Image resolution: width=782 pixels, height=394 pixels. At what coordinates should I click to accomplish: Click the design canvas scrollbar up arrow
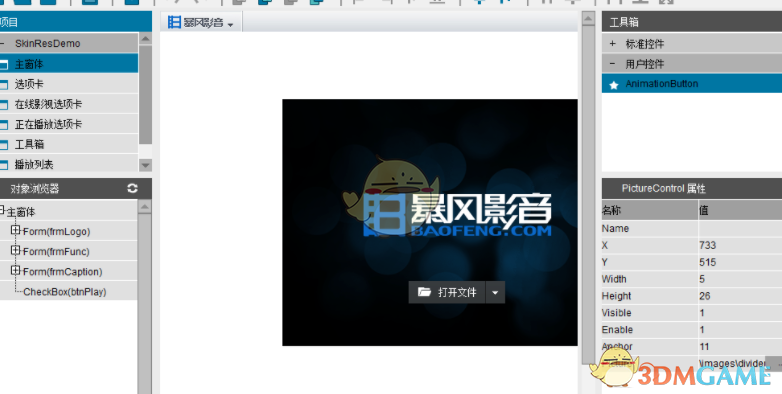coord(588,19)
